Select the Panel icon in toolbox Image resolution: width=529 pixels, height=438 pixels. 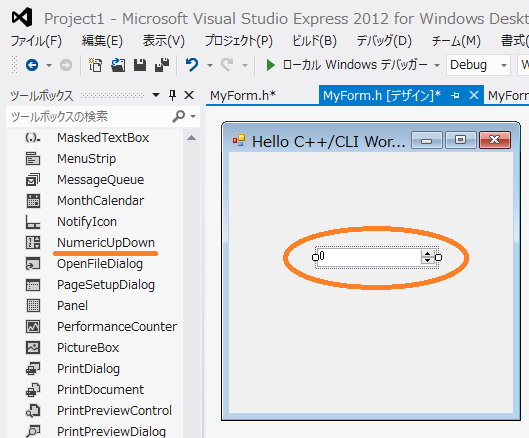click(33, 306)
